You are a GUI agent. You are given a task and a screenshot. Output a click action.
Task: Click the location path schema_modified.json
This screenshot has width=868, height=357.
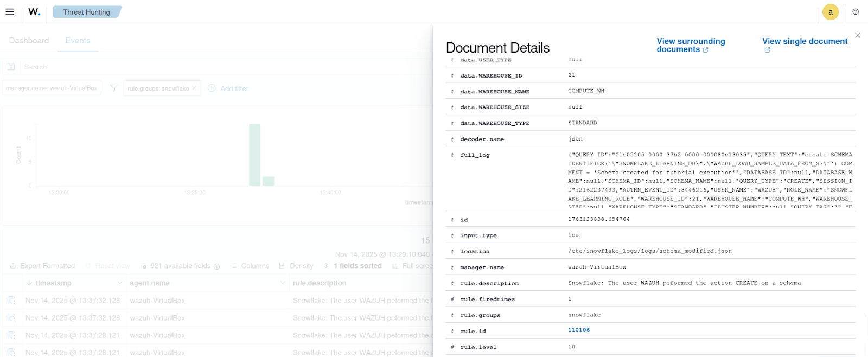650,251
